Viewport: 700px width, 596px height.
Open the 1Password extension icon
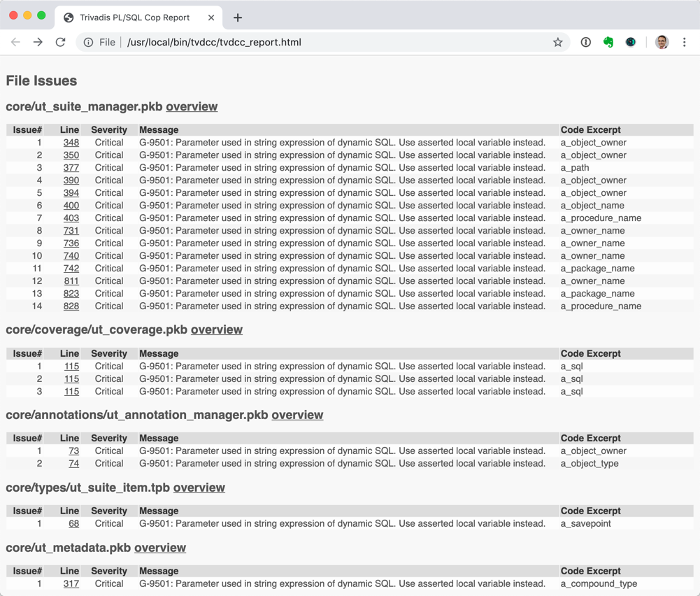click(586, 43)
